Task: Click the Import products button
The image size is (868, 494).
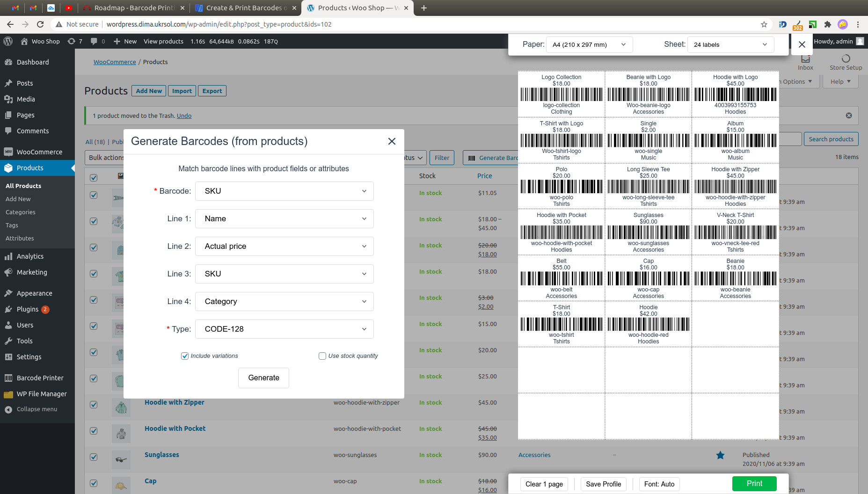Action: coord(182,91)
